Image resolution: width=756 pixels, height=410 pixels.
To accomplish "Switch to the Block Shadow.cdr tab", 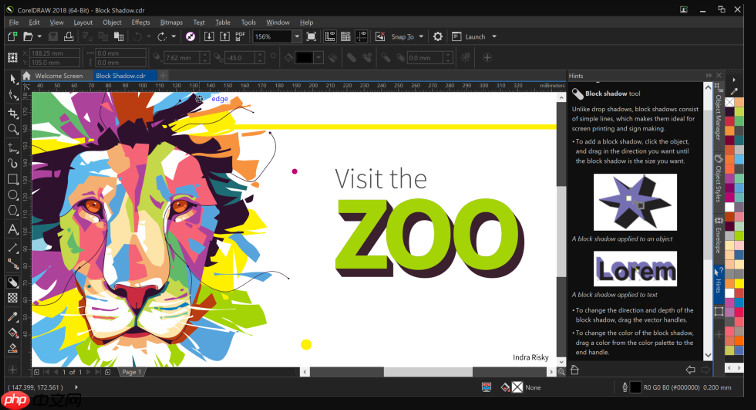I will point(124,76).
